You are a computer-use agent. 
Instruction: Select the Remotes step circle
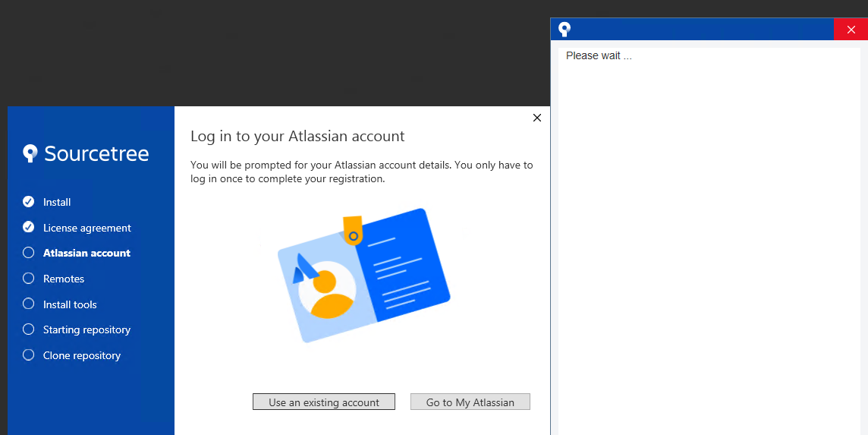(x=28, y=278)
